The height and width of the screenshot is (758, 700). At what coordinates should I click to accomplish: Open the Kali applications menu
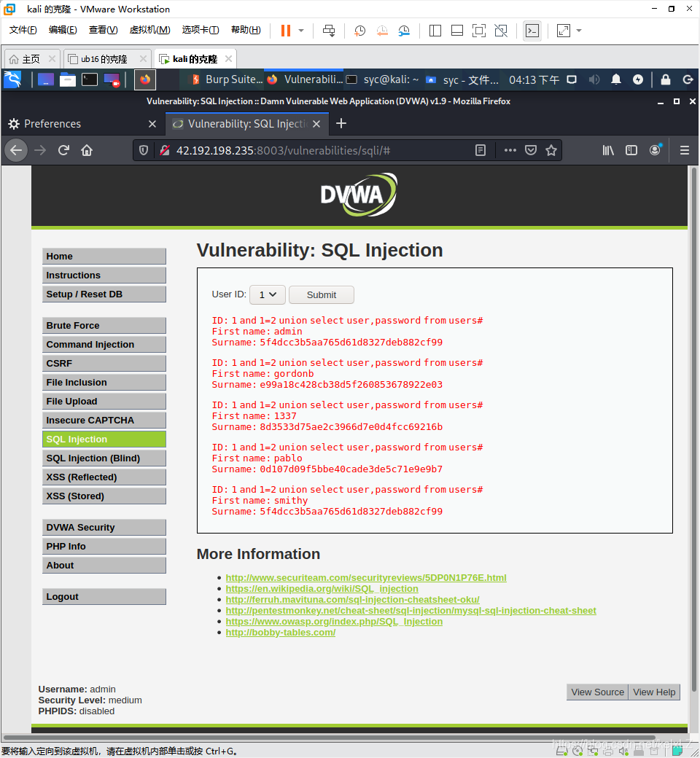pos(12,79)
